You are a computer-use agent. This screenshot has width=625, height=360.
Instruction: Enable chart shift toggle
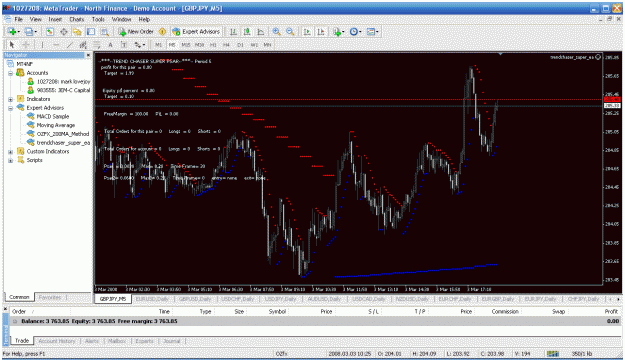(321, 31)
